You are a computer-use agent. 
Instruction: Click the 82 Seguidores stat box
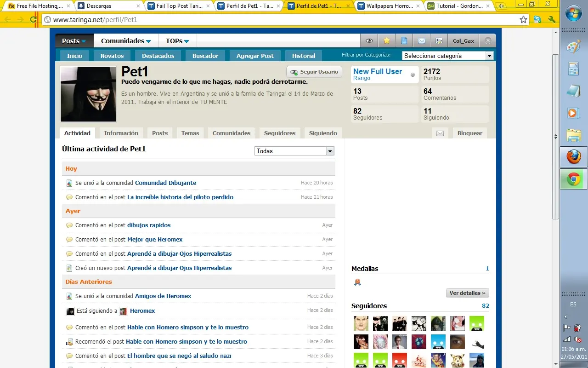385,114
